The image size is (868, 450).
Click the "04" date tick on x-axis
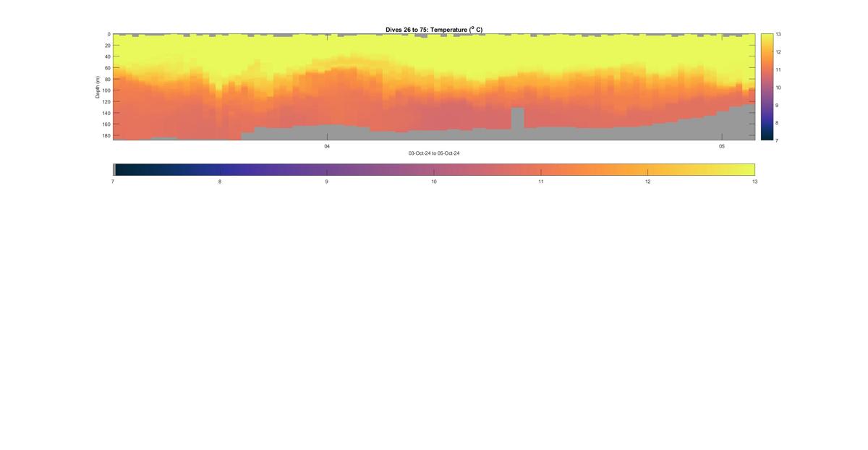click(327, 146)
